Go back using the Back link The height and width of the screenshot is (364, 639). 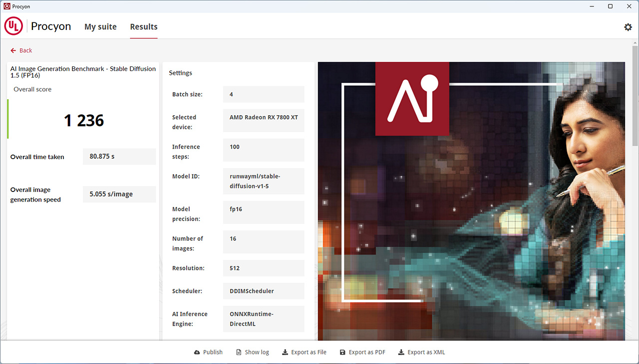click(21, 50)
